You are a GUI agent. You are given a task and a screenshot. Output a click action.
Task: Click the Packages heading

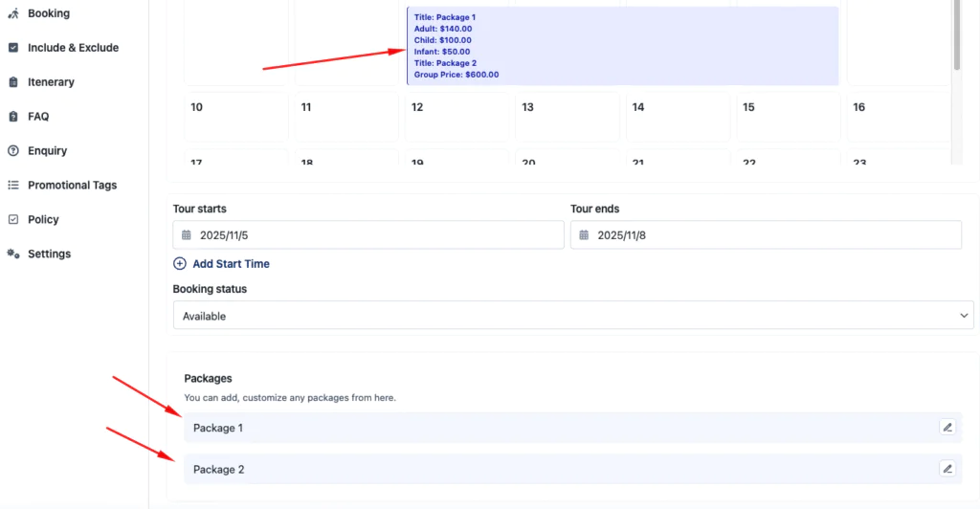pos(208,379)
